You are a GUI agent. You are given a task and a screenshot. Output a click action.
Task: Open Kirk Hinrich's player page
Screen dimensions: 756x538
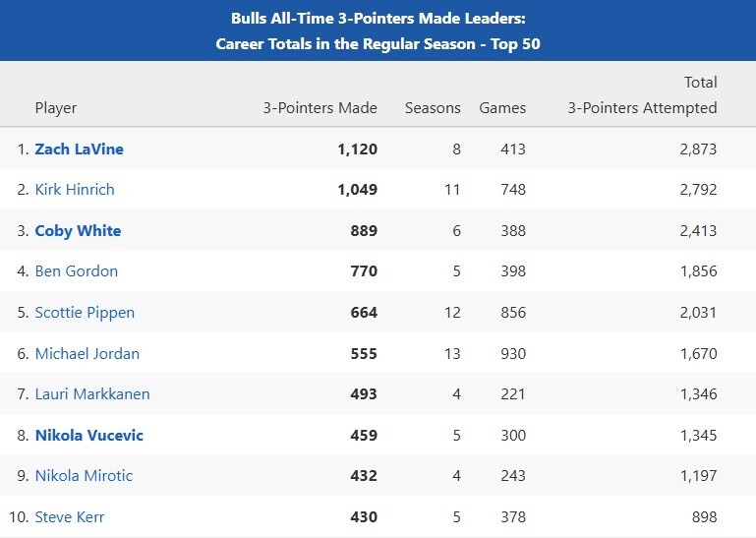pyautogui.click(x=75, y=190)
